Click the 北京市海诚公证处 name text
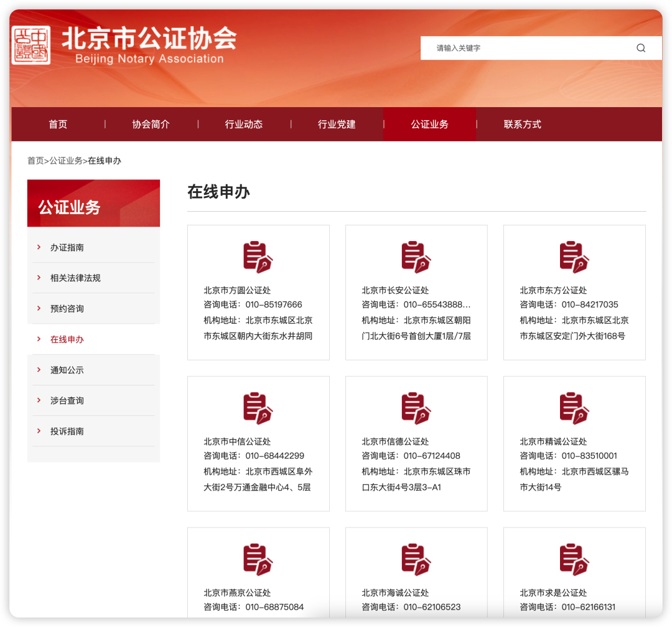The image size is (672, 627). [x=395, y=593]
